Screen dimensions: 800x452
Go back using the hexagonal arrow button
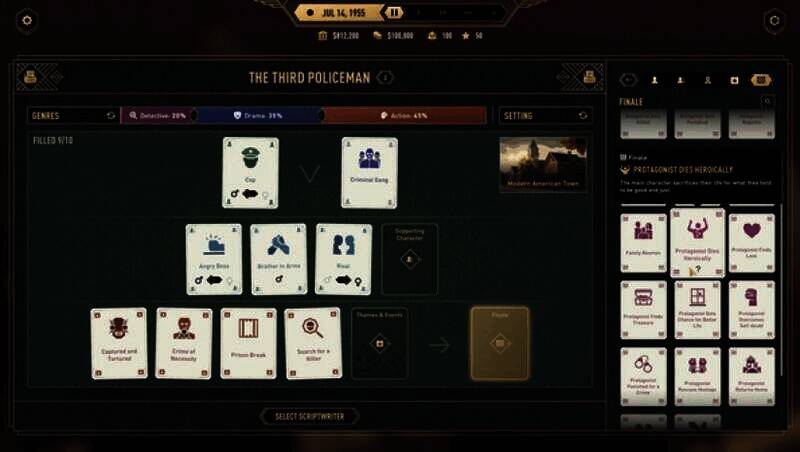point(628,80)
